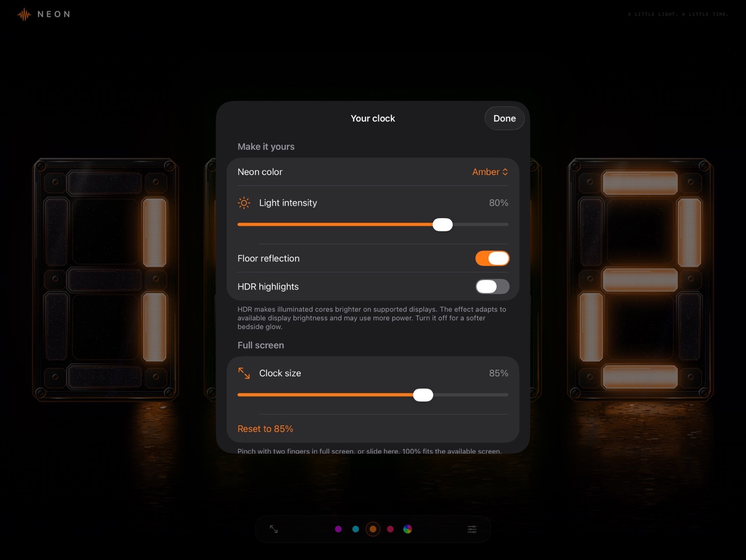Click the Reset to 85% link
Viewport: 746px width, 560px height.
265,429
